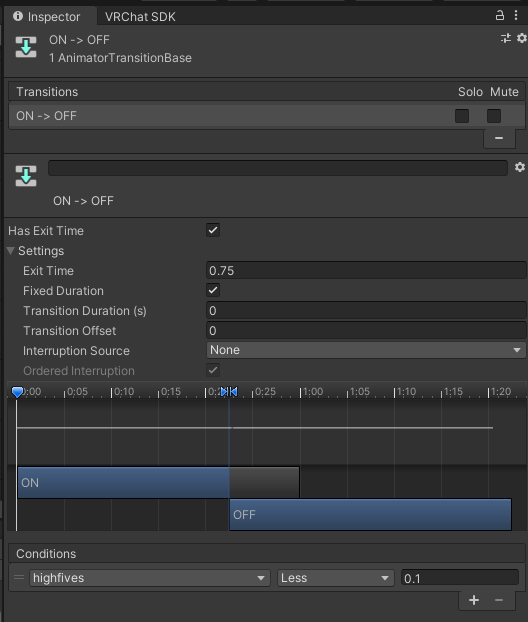
Task: Disable Fixed Duration checkbox
Action: [213, 290]
